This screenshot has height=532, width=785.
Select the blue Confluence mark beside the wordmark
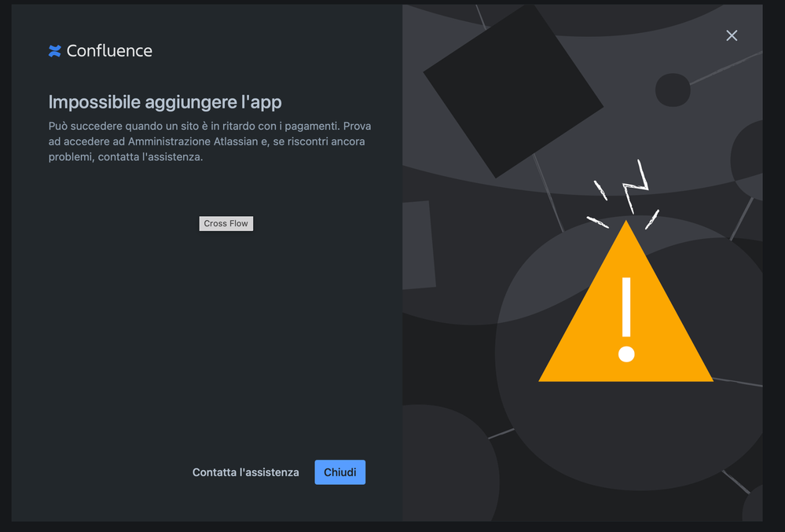pyautogui.click(x=54, y=50)
